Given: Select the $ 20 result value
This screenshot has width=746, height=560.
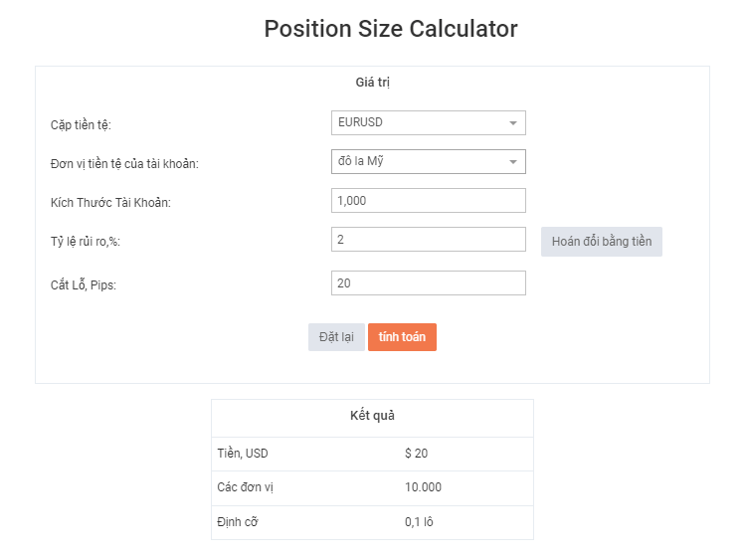Looking at the screenshot, I should pyautogui.click(x=416, y=454).
